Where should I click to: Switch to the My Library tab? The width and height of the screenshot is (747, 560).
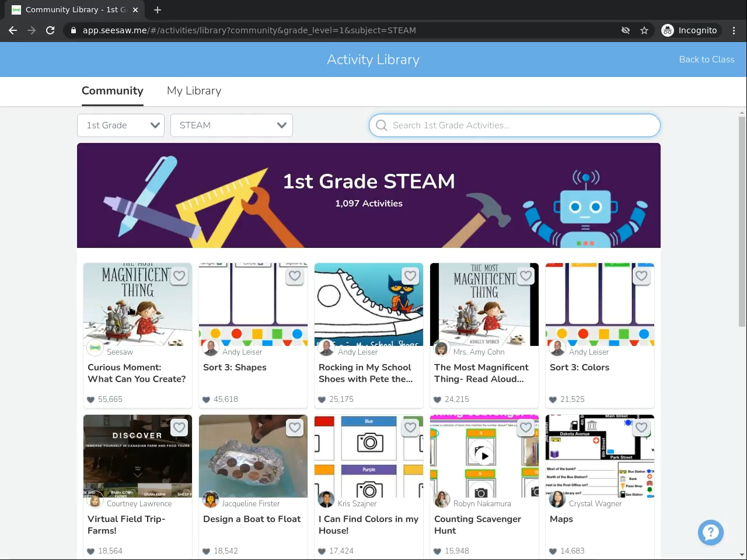click(x=194, y=91)
